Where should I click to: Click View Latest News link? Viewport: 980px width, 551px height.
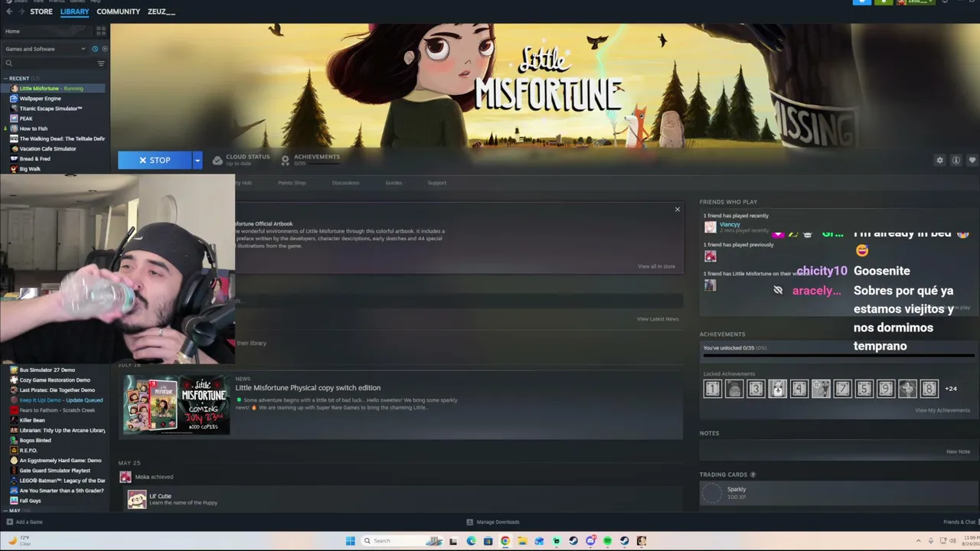(658, 319)
